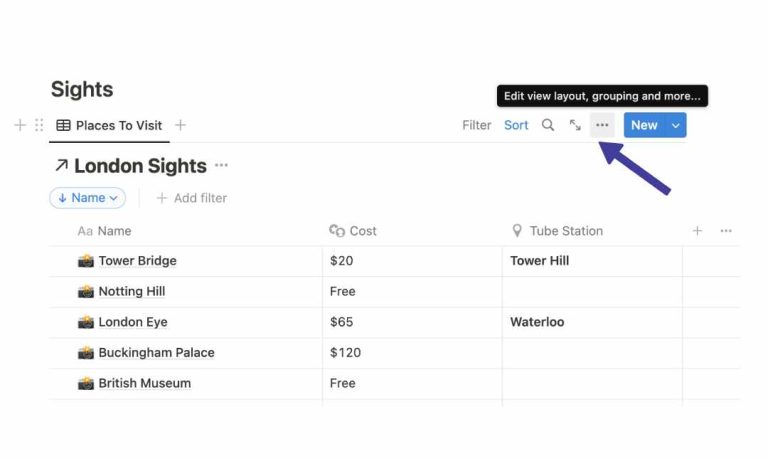Image resolution: width=768 pixels, height=461 pixels.
Task: Add a new column with plus icon
Action: (x=697, y=231)
